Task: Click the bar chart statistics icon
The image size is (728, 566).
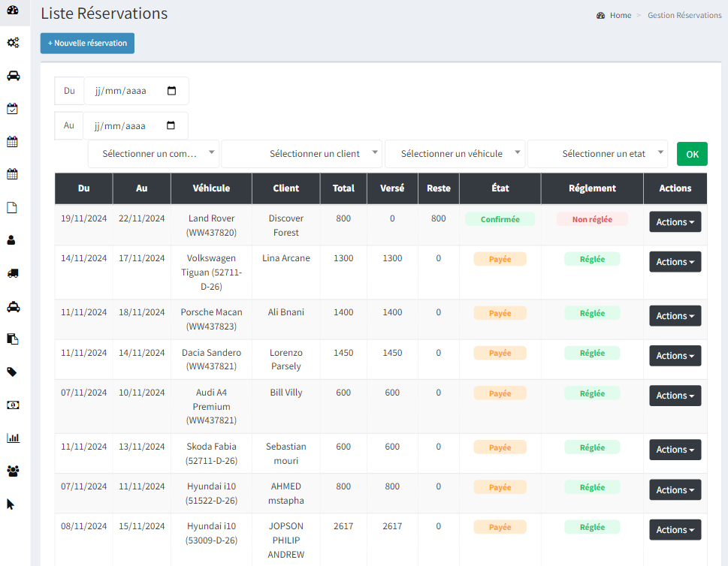Action: (x=13, y=438)
